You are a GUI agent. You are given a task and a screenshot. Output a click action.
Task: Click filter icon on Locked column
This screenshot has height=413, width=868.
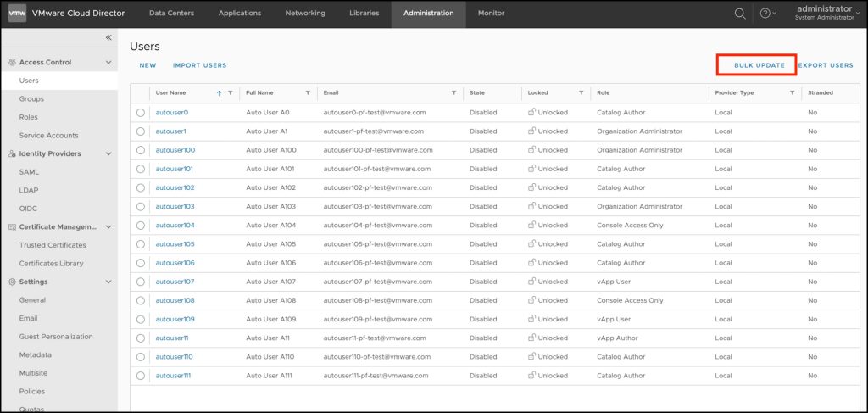coord(581,92)
